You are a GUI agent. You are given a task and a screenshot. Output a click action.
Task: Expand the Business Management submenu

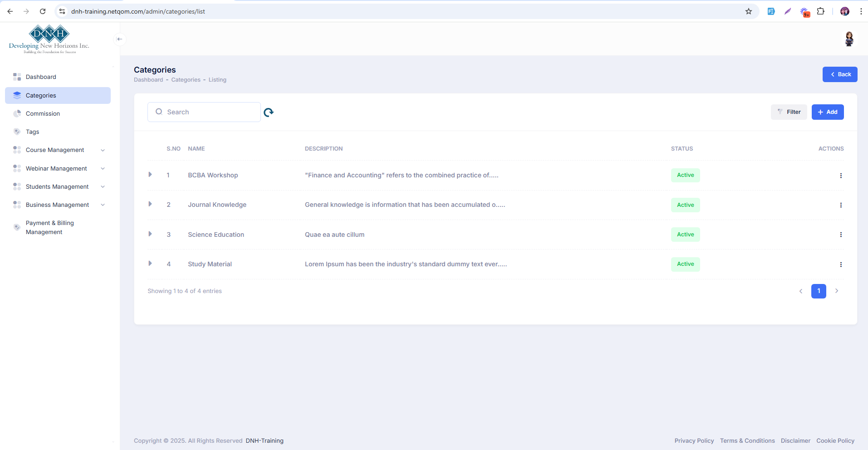coord(58,205)
